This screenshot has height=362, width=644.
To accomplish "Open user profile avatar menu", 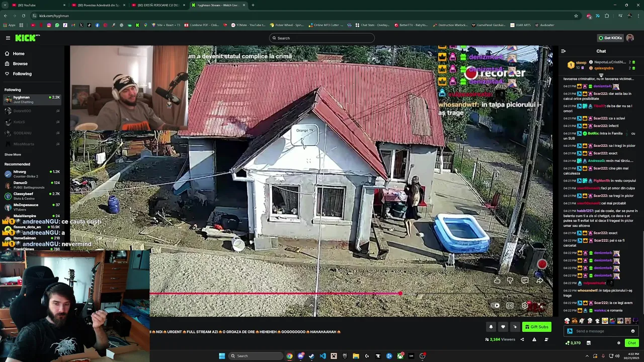I will (630, 38).
